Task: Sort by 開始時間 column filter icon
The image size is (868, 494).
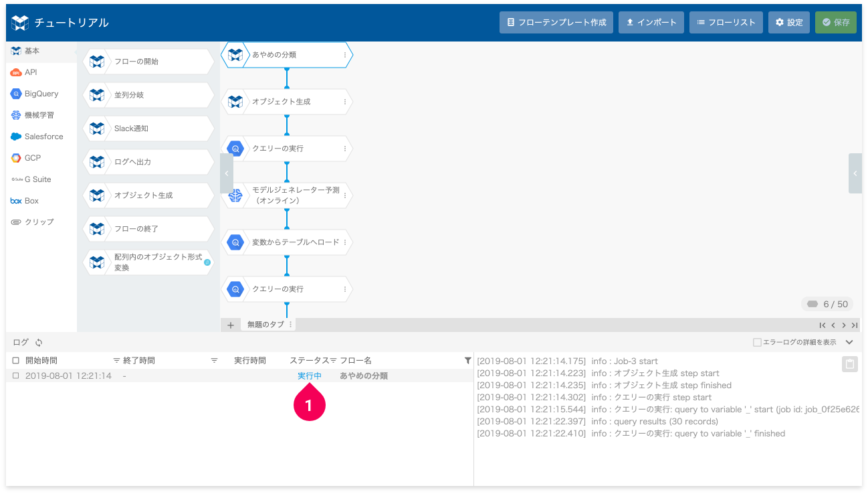Action: [116, 361]
